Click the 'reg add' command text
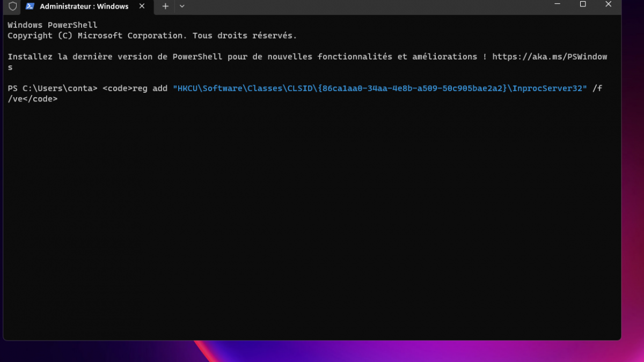Image resolution: width=644 pixels, height=362 pixels. 150,88
